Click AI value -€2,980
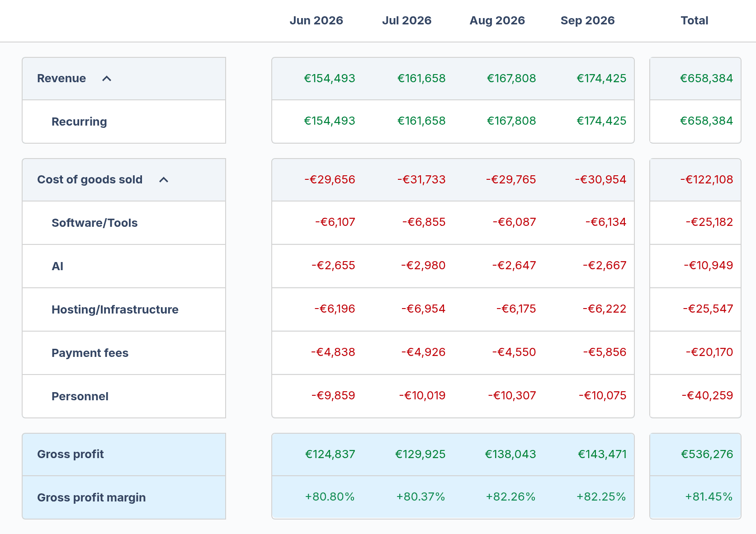This screenshot has height=534, width=756. [x=423, y=265]
